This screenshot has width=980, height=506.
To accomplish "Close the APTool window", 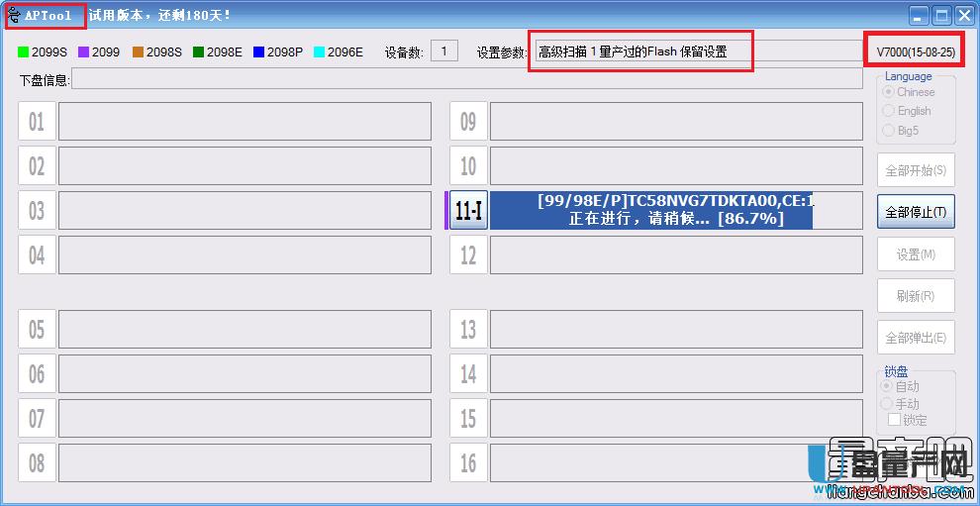I will 964,16.
